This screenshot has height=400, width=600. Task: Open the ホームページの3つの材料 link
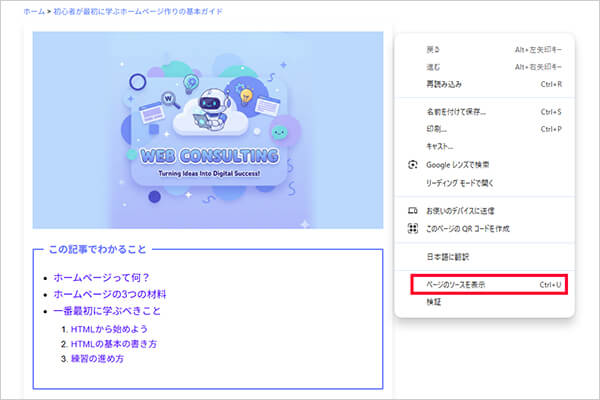coord(110,294)
